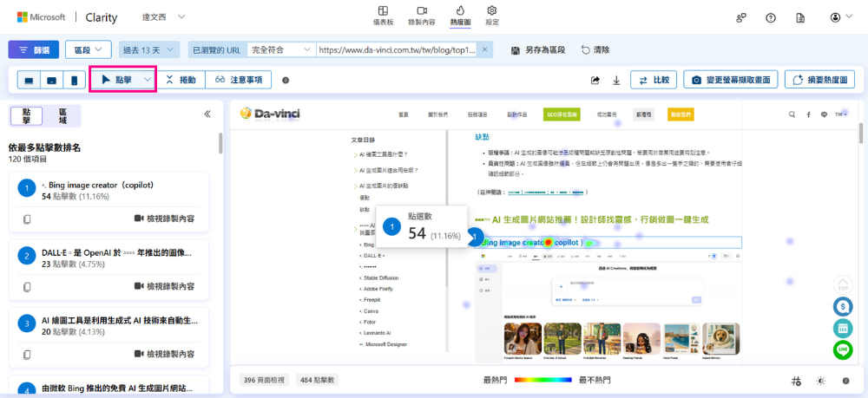Click the download heatmap icon
Screen dimensions: 868x398
point(616,81)
